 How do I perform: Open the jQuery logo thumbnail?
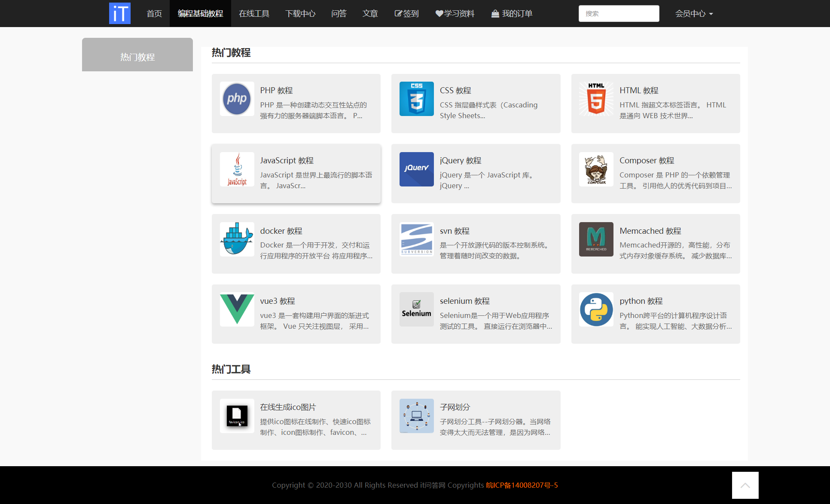(x=417, y=169)
